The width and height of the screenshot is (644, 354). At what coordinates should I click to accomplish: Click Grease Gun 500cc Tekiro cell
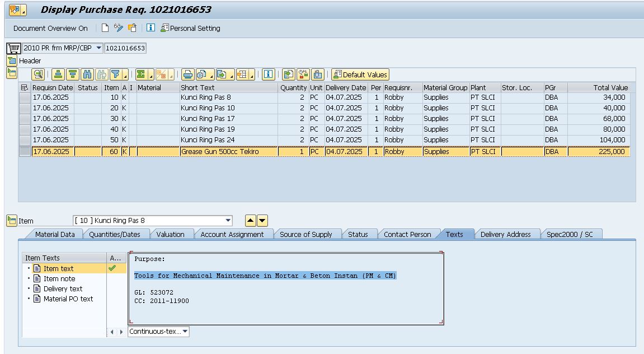click(x=228, y=152)
